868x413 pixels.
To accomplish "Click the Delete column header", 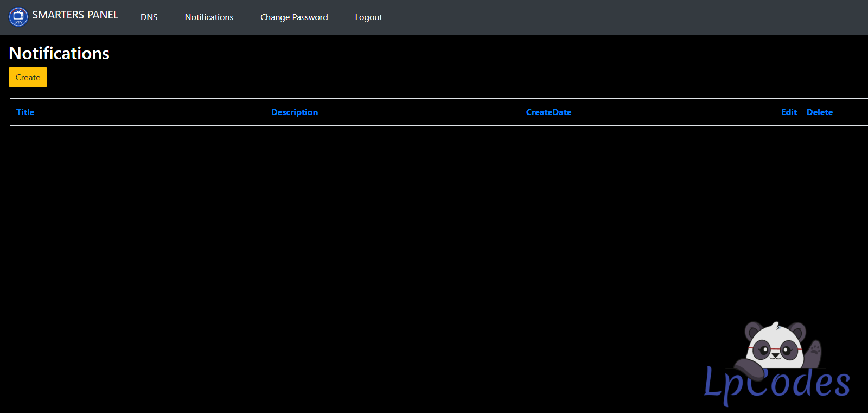I will click(x=819, y=112).
